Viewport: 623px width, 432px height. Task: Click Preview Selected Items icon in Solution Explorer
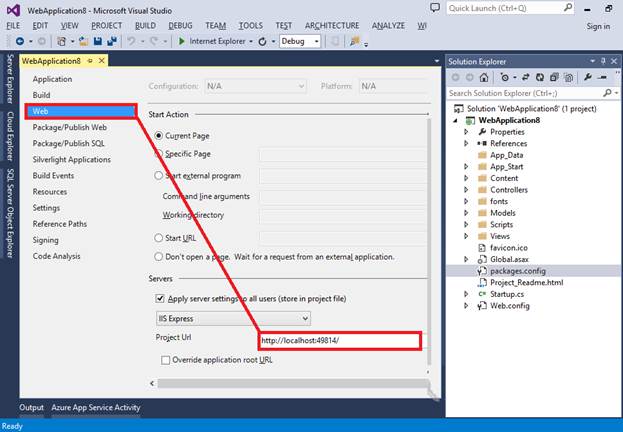point(602,77)
